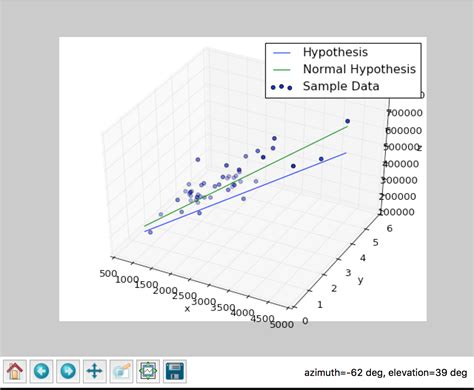The width and height of the screenshot is (474, 390).
Task: Reset the plot with the Home icon
Action: click(15, 371)
